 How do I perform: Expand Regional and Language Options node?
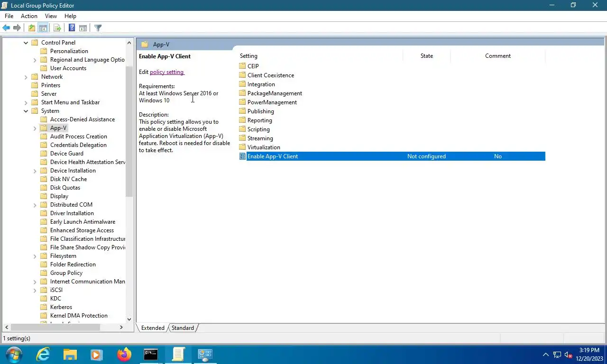point(35,60)
